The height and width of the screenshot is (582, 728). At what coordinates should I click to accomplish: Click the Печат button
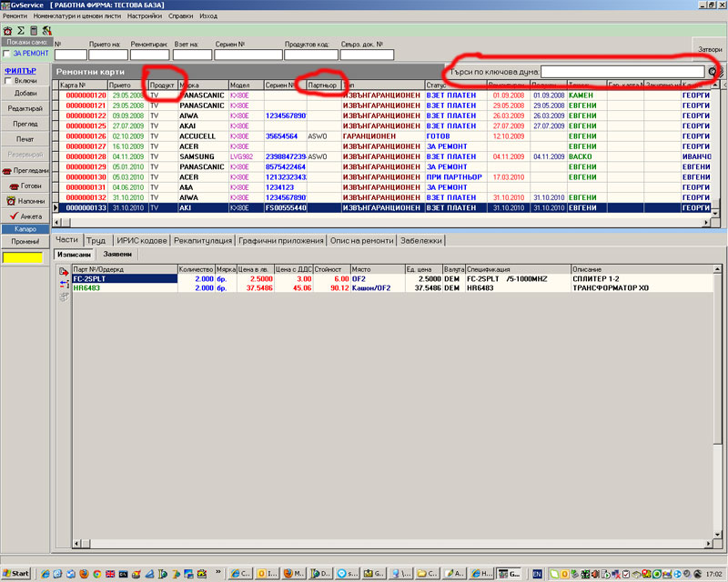coord(25,139)
